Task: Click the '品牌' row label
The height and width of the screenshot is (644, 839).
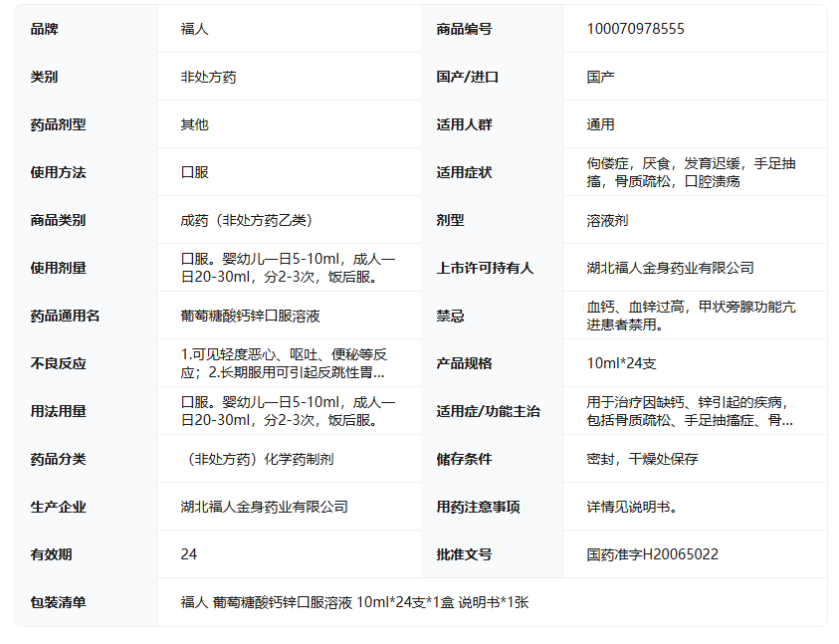Action: [x=45, y=29]
